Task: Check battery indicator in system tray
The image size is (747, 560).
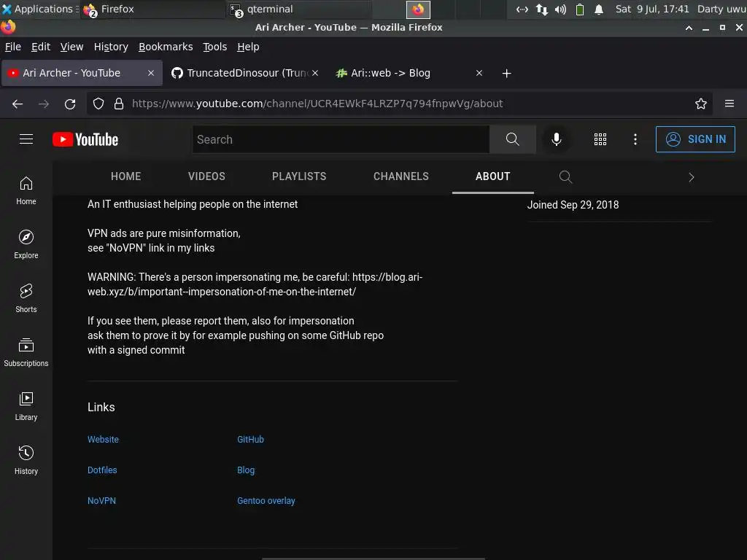Action: tap(580, 9)
